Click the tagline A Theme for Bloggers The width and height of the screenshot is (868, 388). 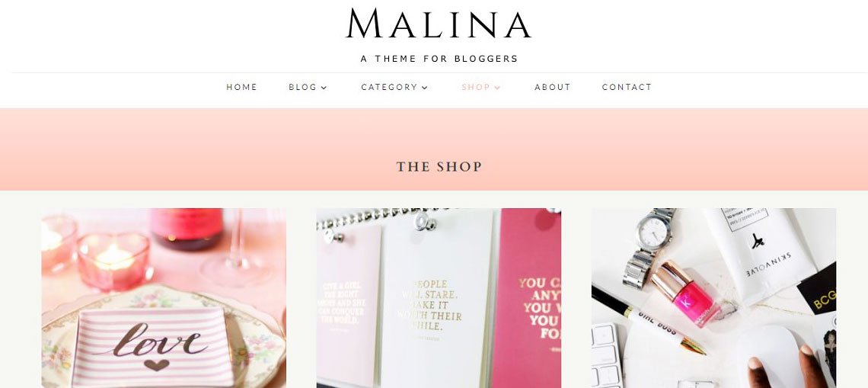tap(439, 59)
